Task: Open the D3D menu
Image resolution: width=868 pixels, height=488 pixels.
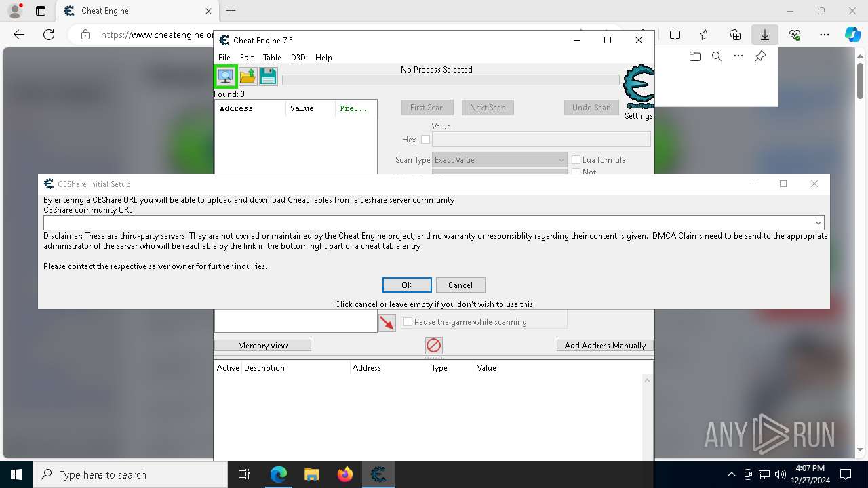Action: tap(298, 58)
